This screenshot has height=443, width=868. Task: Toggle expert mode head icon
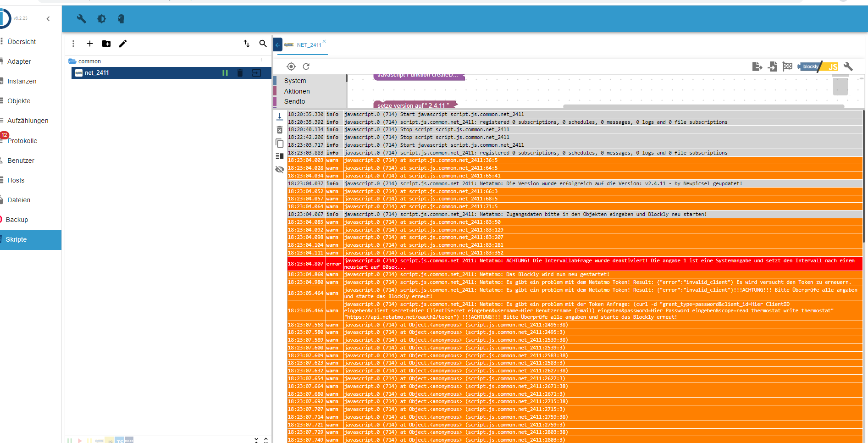[121, 19]
